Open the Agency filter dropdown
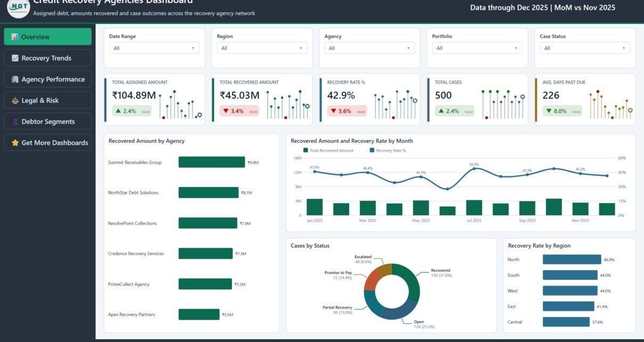Image resolution: width=644 pixels, height=342 pixels. coord(370,48)
